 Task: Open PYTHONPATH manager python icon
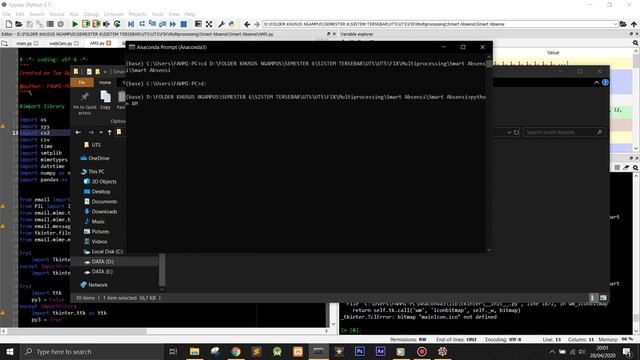(232, 24)
